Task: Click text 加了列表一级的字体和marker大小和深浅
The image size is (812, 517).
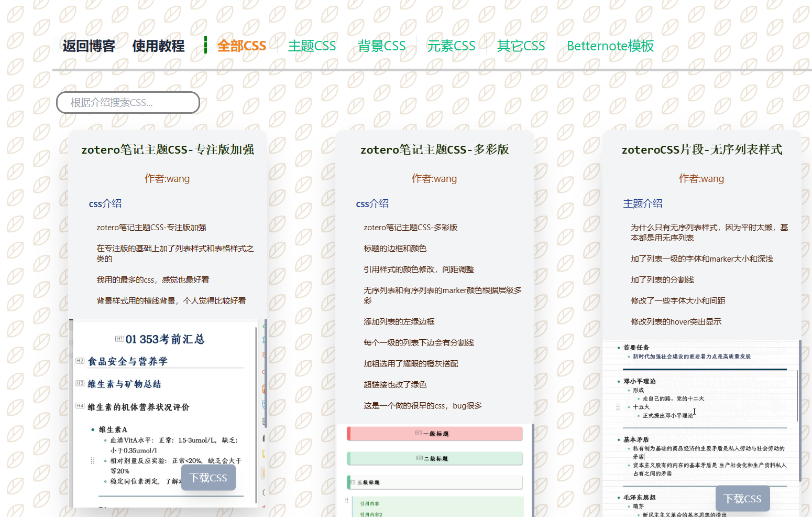Action: click(702, 259)
